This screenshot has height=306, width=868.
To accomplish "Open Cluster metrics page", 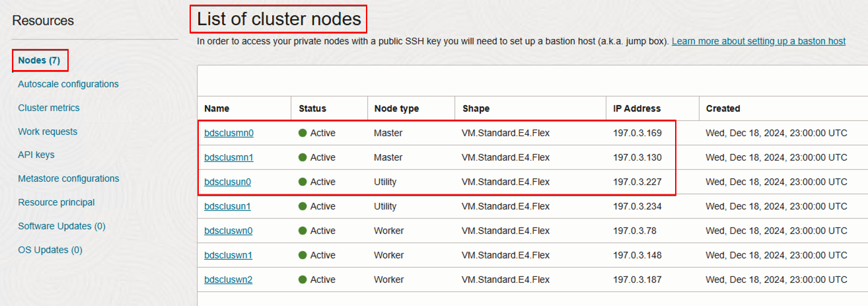I will click(49, 108).
